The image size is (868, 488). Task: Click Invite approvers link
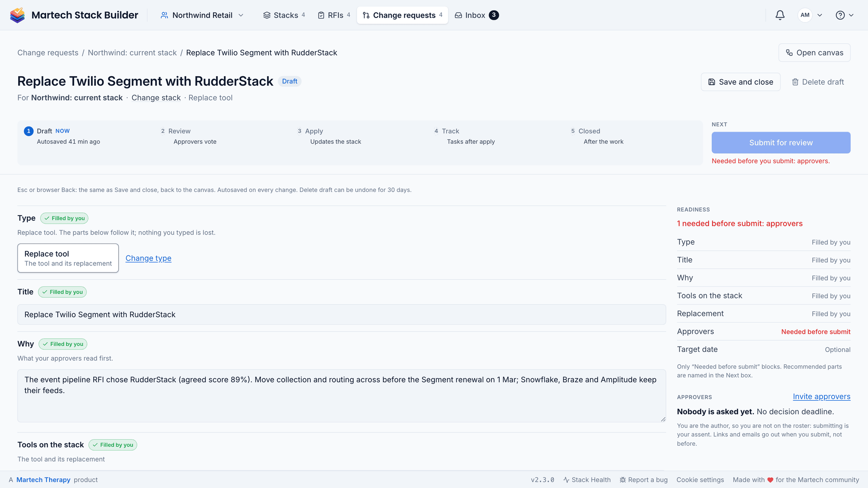(x=821, y=396)
